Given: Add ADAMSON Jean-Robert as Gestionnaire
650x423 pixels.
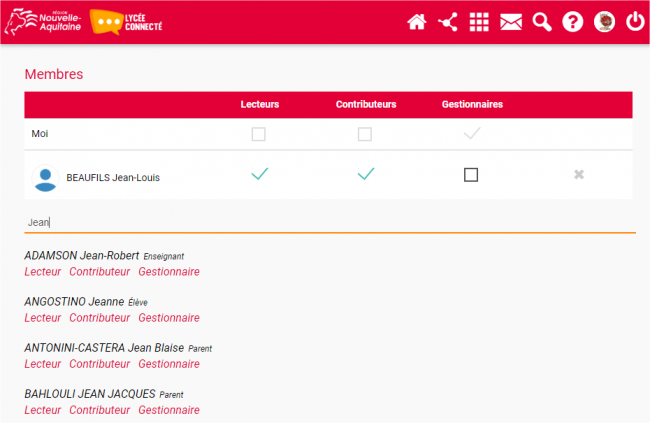Looking at the screenshot, I should (x=169, y=272).
